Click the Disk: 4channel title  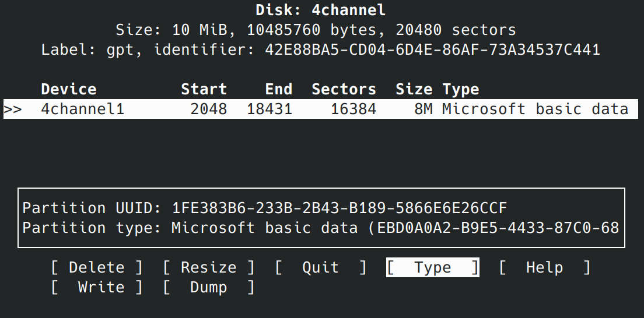320,10
